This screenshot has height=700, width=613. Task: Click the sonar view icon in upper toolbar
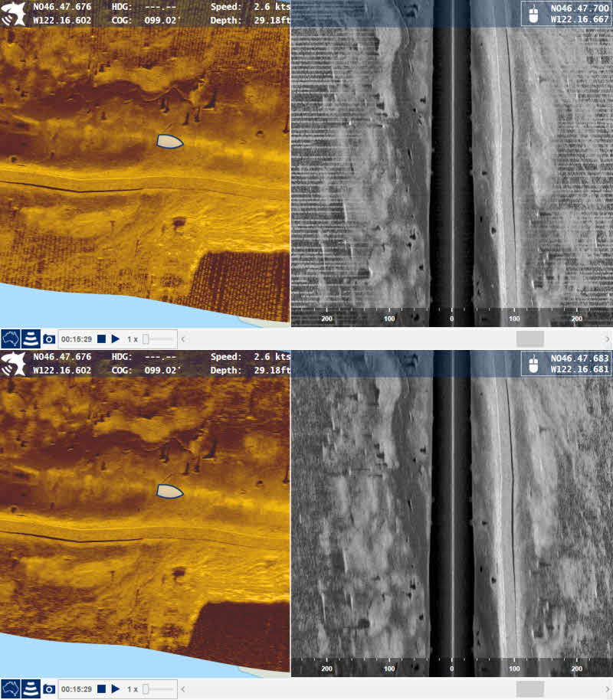coord(31,339)
